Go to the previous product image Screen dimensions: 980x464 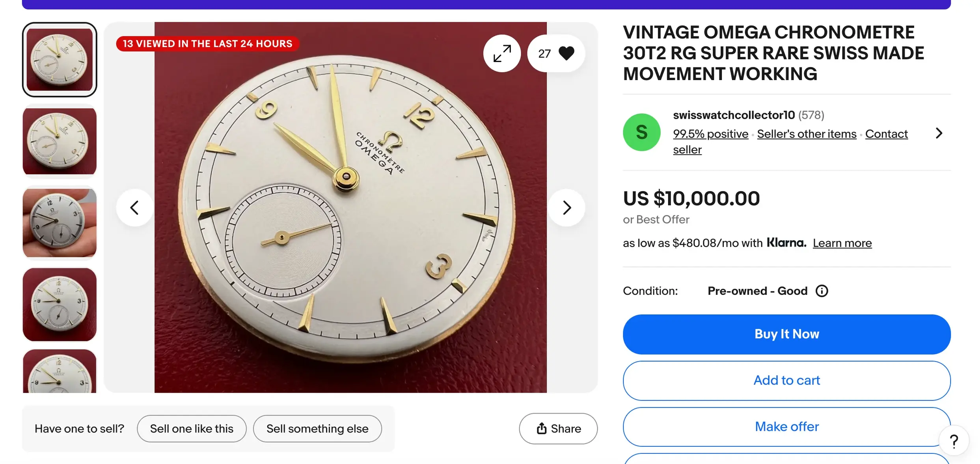pyautogui.click(x=135, y=208)
